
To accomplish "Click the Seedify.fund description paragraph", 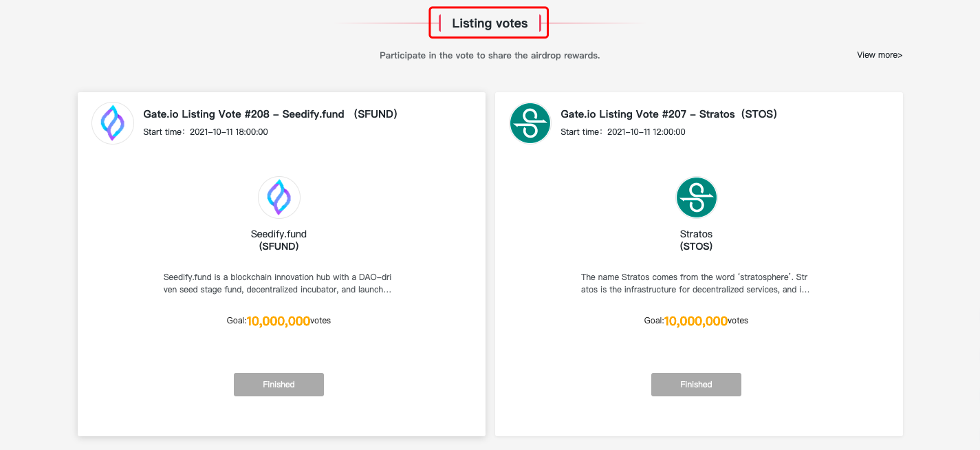I will tap(278, 283).
